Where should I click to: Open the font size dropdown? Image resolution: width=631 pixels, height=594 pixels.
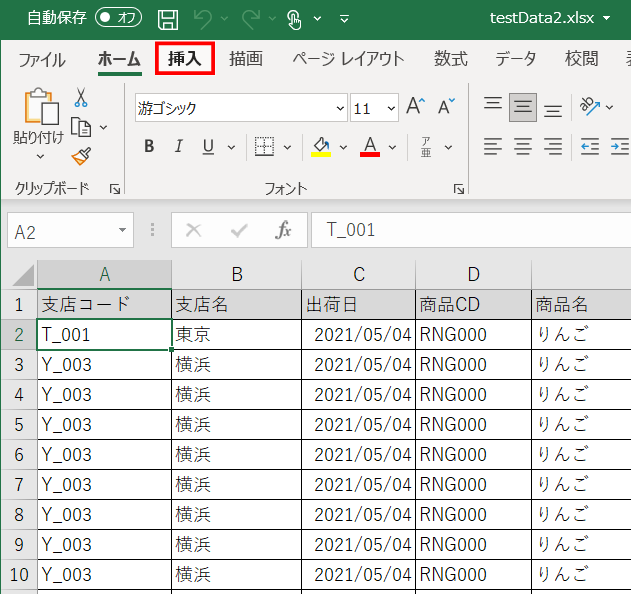(x=389, y=109)
